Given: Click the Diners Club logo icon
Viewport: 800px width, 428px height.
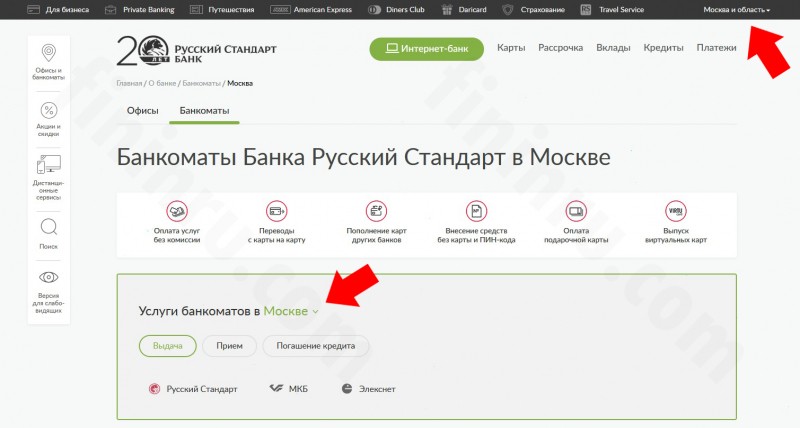Looking at the screenshot, I should pos(374,9).
